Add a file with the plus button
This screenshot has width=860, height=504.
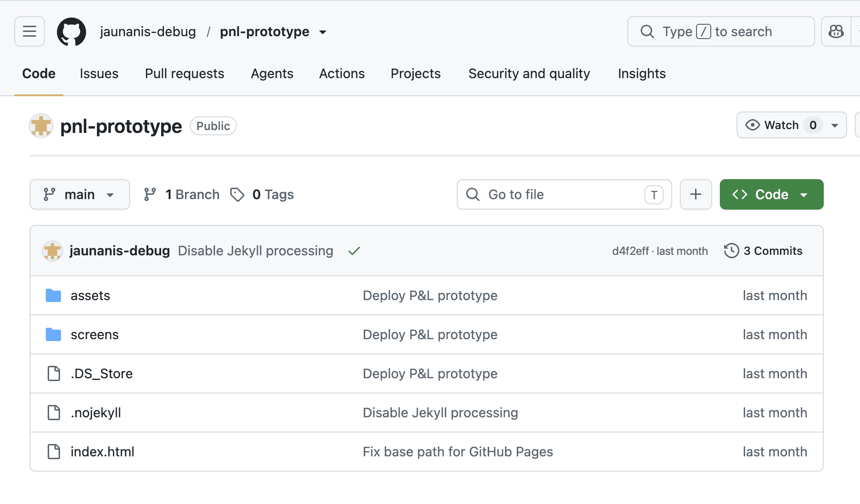coord(696,194)
